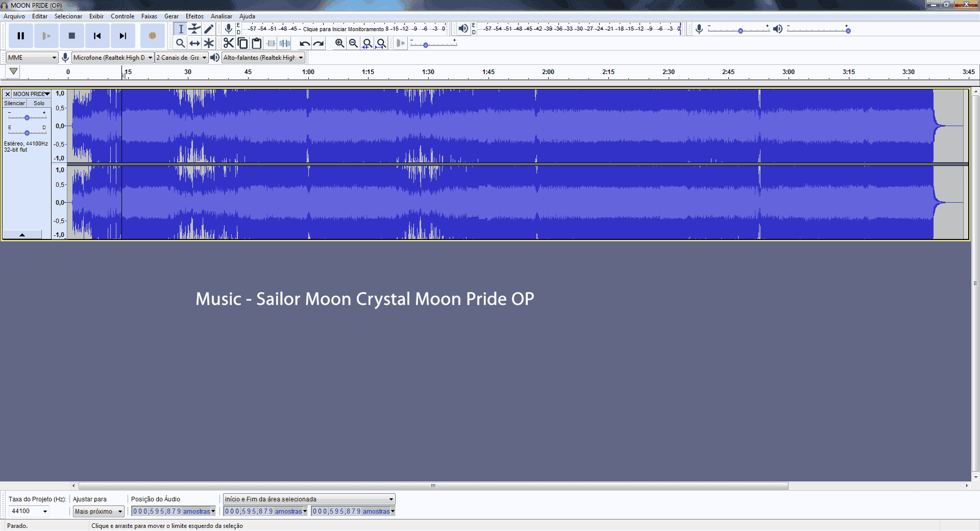Open the Efeitos menu
980x531 pixels.
(194, 16)
